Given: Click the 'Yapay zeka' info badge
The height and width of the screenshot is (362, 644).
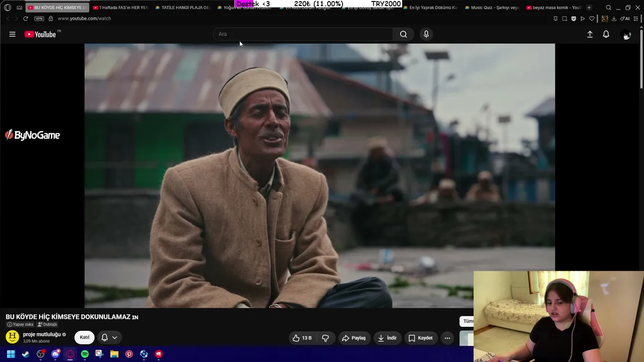Looking at the screenshot, I should [x=20, y=324].
